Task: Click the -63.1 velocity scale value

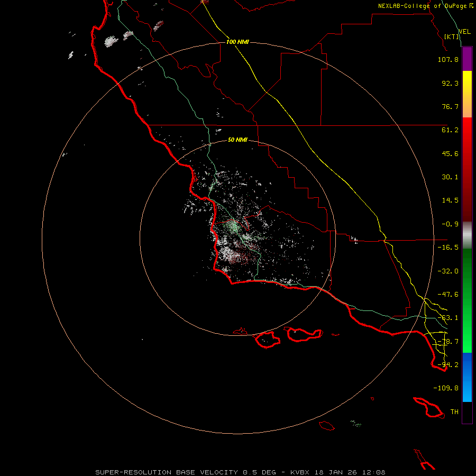Action: (x=448, y=318)
